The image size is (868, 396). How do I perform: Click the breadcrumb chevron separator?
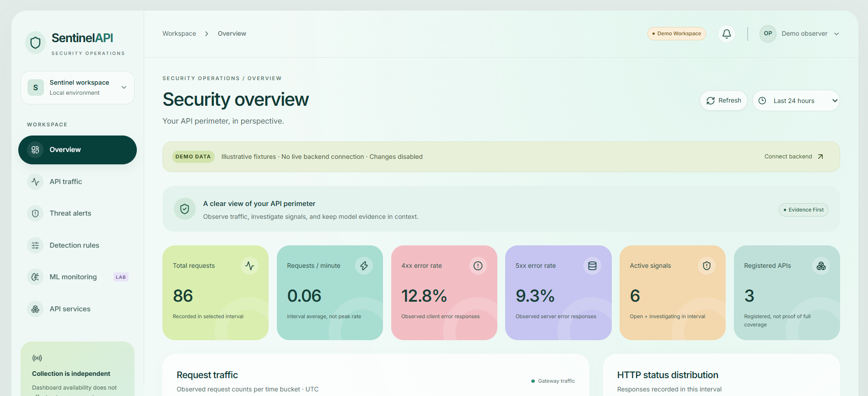click(207, 34)
